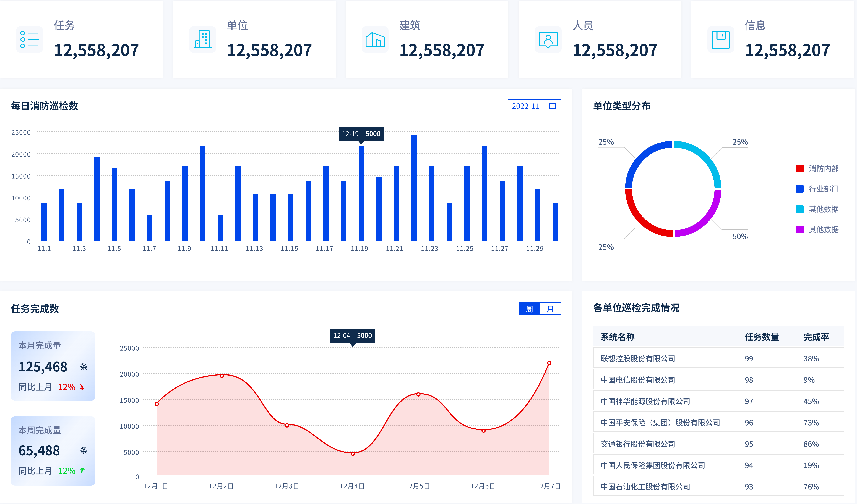Open 交通银行股份有限公司 row details
857x504 pixels.
click(x=638, y=444)
